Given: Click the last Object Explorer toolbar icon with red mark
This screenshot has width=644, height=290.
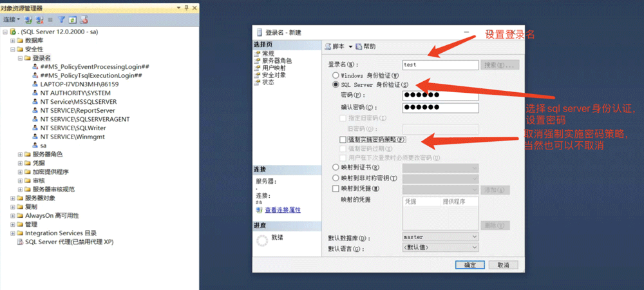Looking at the screenshot, I should tap(84, 19).
